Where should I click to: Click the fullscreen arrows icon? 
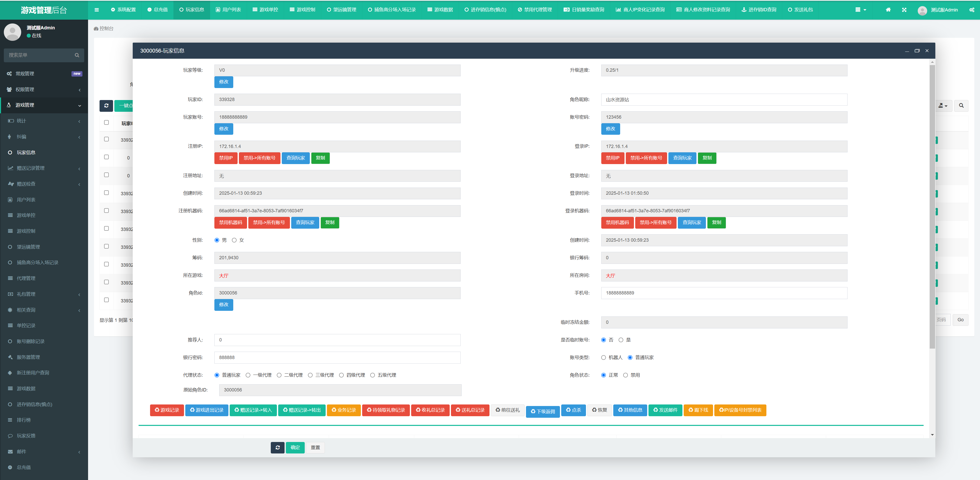pos(904,10)
